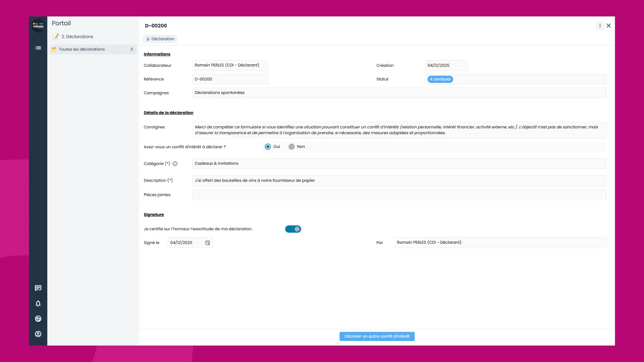Toggle the certification switch in Signature section
The image size is (644, 362).
[x=293, y=229]
